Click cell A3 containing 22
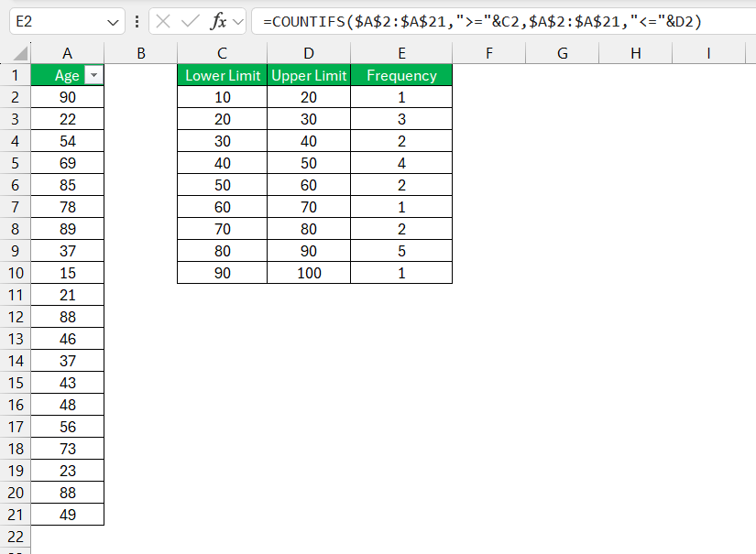 [68, 119]
